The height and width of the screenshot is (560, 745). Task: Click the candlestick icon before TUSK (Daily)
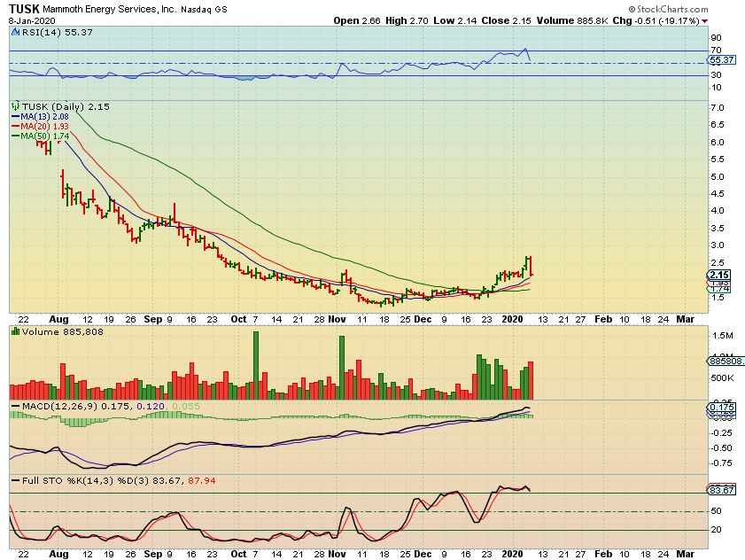(16, 106)
